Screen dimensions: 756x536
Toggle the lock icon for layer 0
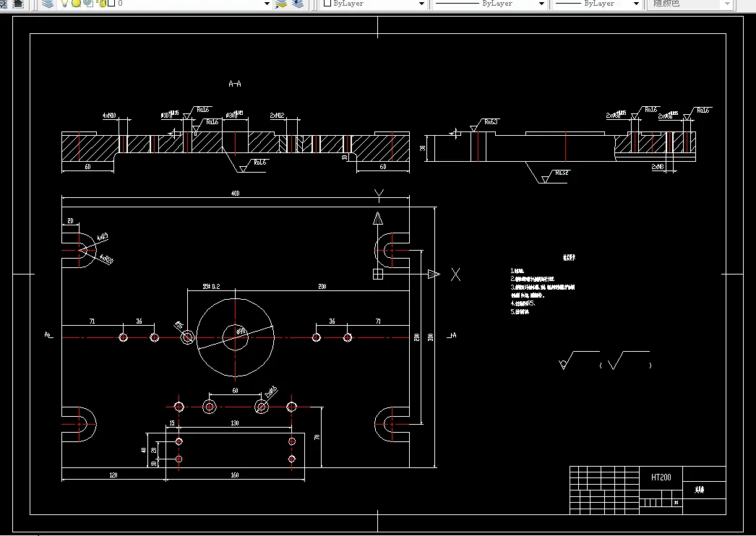coord(101,4)
